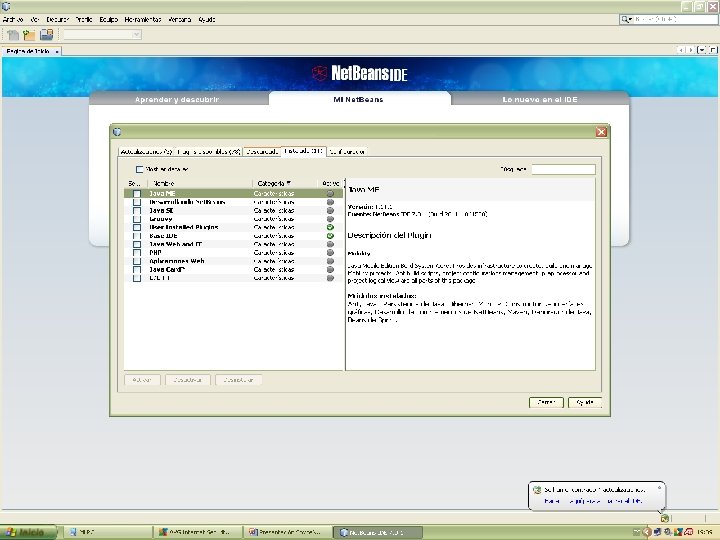This screenshot has height=540, width=720.
Task: Close the Página de Inicio editor tab
Action: coord(57,51)
